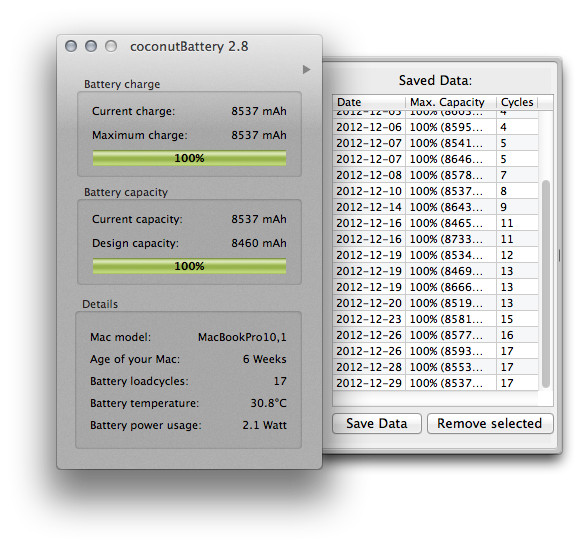The height and width of the screenshot is (548, 578).
Task: Click the Maximum charge 8537 mAh value
Action: coord(259,135)
